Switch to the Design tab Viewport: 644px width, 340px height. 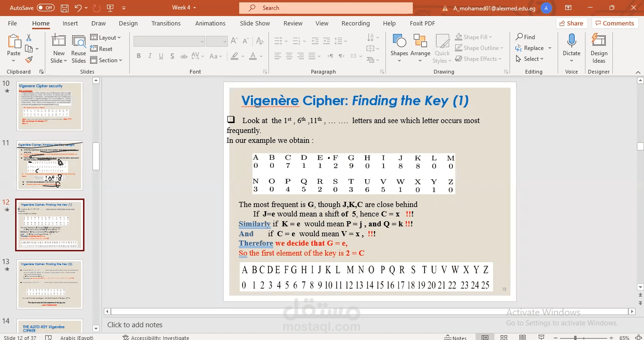click(128, 23)
